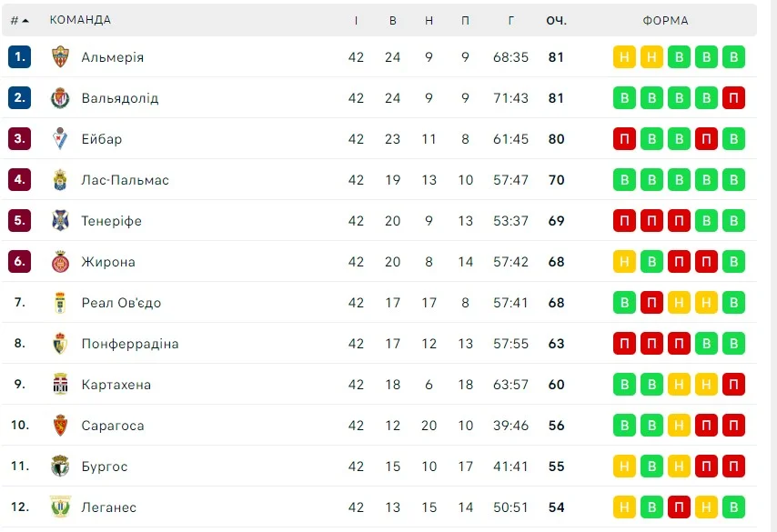Screen dimensions: 777x532
Task: Click Ейбар's position 3 rank badge
Action: point(19,138)
